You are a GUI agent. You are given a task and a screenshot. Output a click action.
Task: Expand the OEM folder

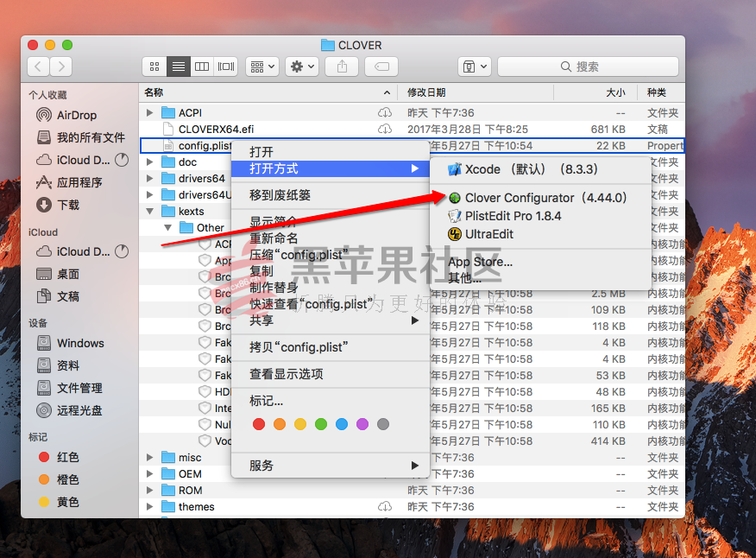tap(149, 474)
